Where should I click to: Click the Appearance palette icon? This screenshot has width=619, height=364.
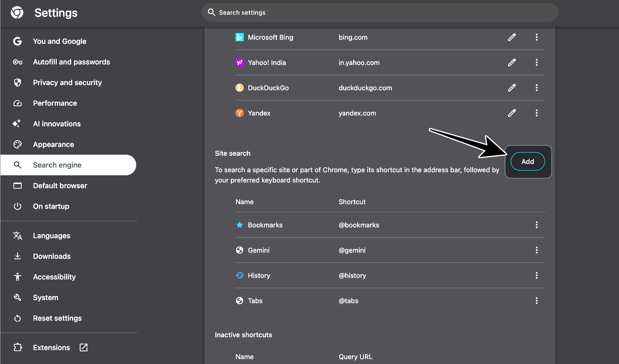point(17,144)
